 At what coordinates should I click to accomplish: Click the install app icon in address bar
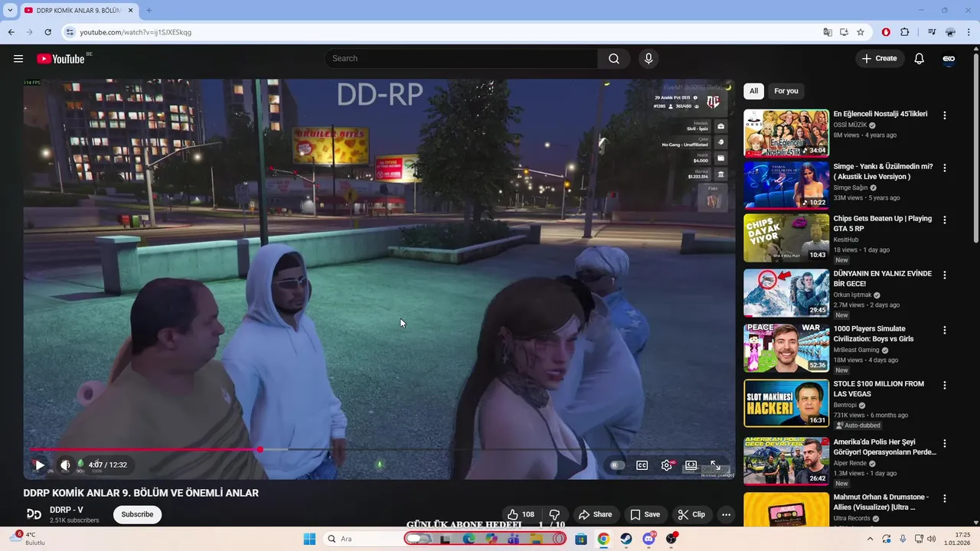coord(844,32)
